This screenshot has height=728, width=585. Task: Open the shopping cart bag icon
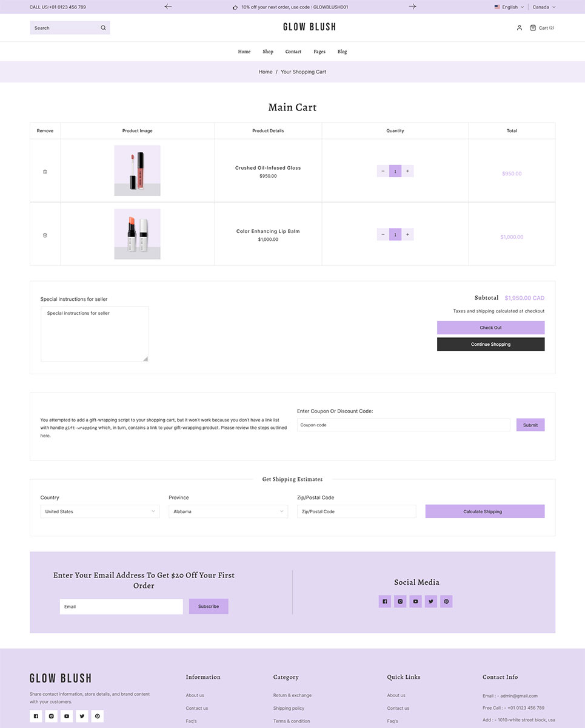(533, 28)
